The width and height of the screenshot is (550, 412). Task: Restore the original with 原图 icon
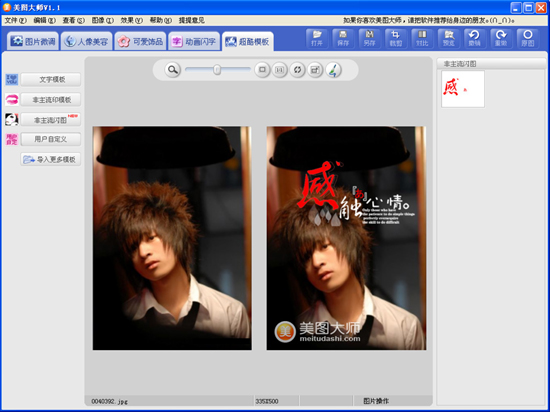(527, 38)
